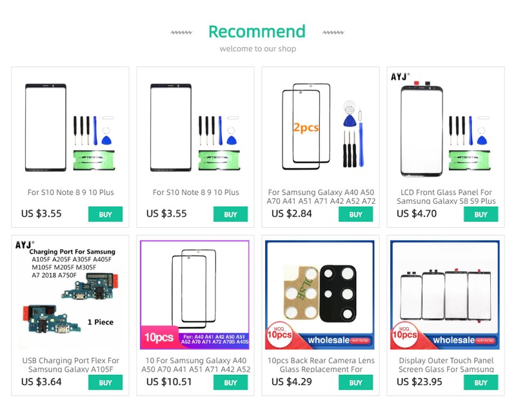
Task: Click BUY for the $2.84 Galaxy A40 glass
Action: (x=355, y=214)
